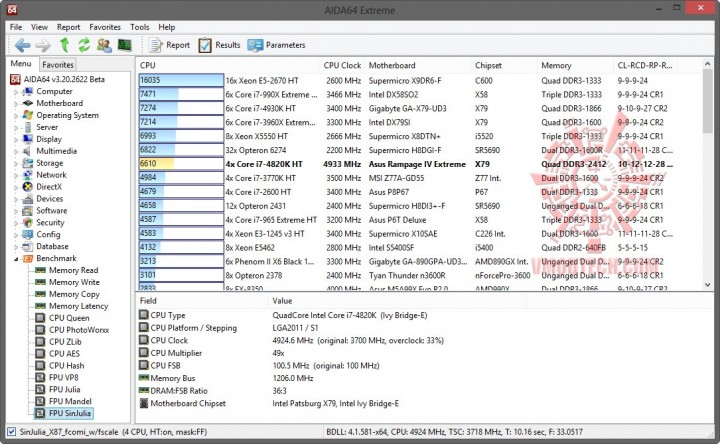Image resolution: width=720 pixels, height=444 pixels.
Task: Click the results list scroll down arrow
Action: [x=707, y=285]
